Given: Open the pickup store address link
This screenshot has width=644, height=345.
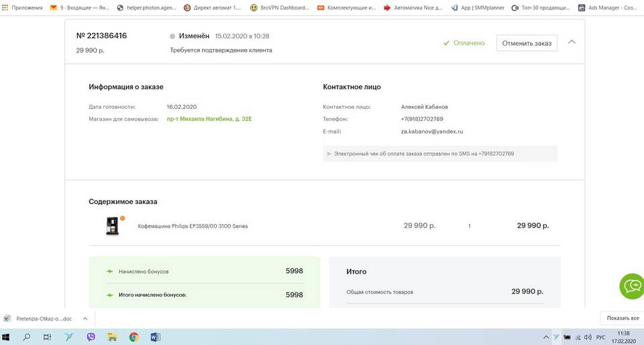Looking at the screenshot, I should [x=209, y=119].
